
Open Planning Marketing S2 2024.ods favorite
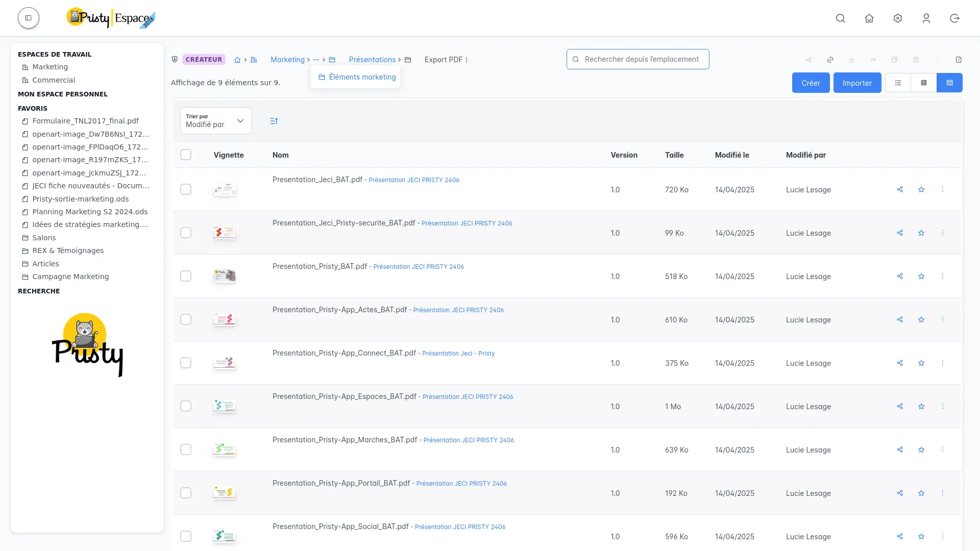90,212
